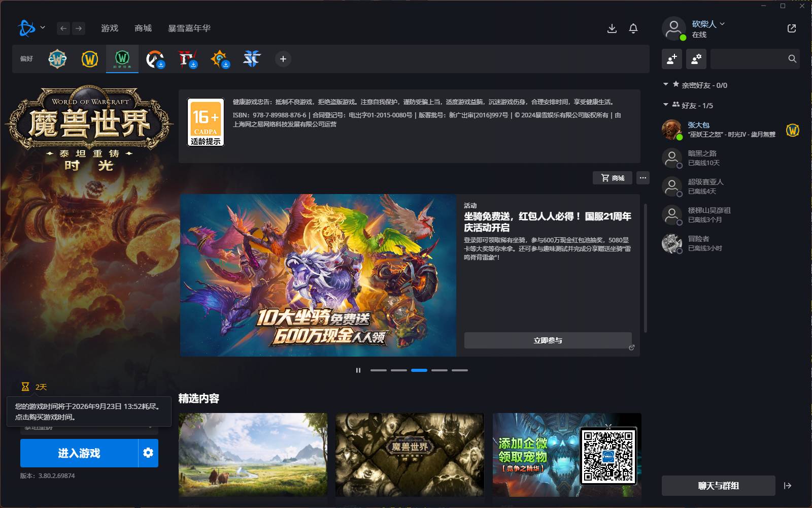Open the Battle.net logo menu
The image size is (812, 508).
[x=26, y=28]
